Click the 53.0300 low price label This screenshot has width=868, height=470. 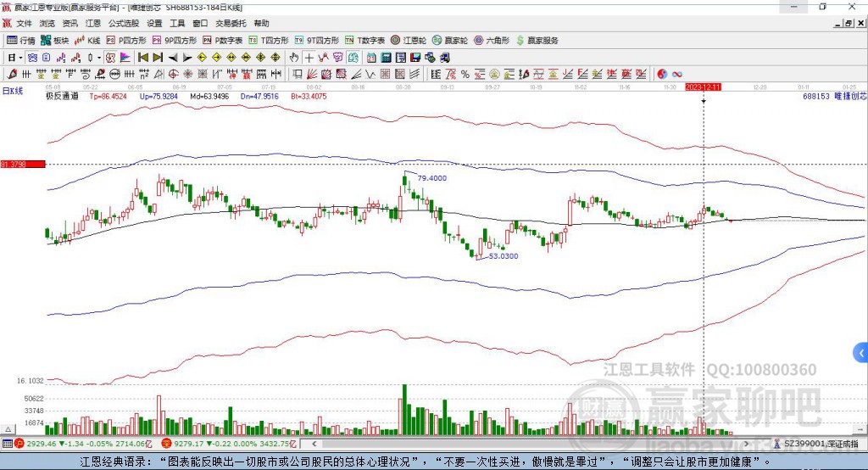click(x=504, y=256)
